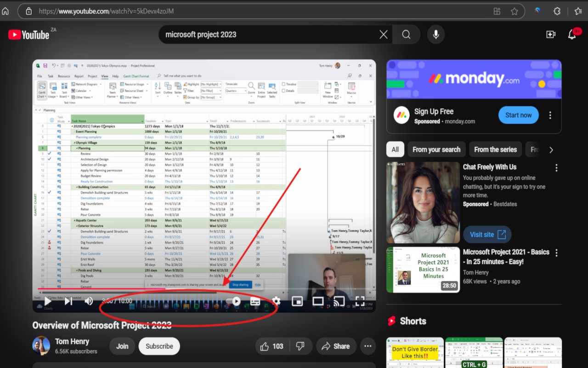The height and width of the screenshot is (368, 588).
Task: Share this video
Action: click(x=336, y=346)
